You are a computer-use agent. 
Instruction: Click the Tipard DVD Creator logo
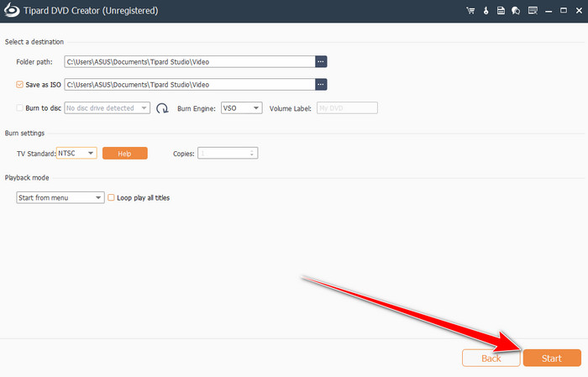(12, 10)
